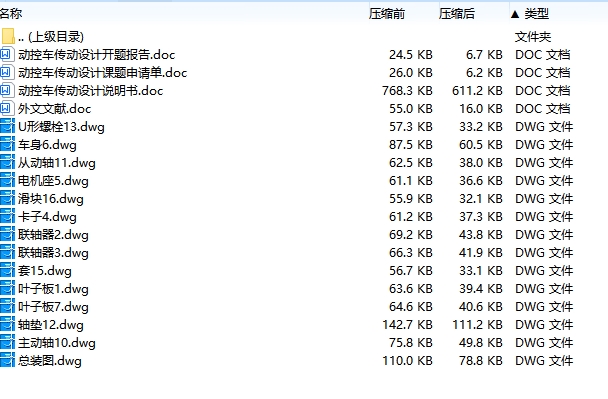Click the 文件夹 type cell

533,37
